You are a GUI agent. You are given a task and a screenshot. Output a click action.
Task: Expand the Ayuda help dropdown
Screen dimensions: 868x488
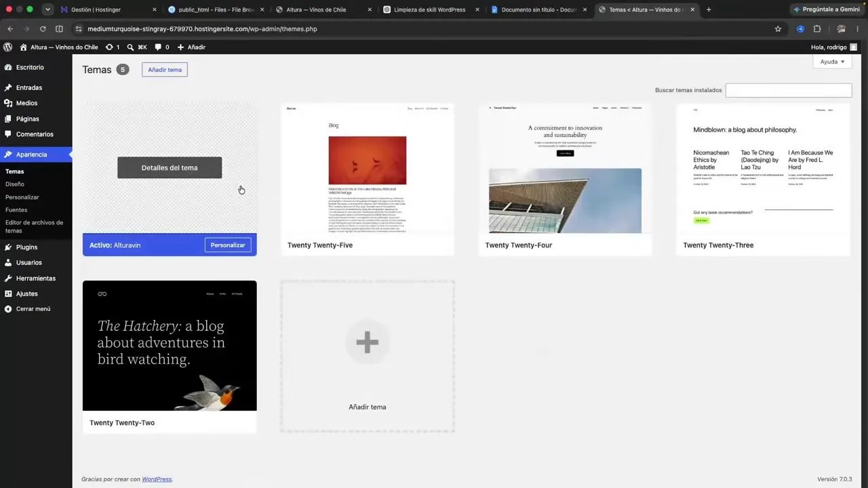[832, 62]
